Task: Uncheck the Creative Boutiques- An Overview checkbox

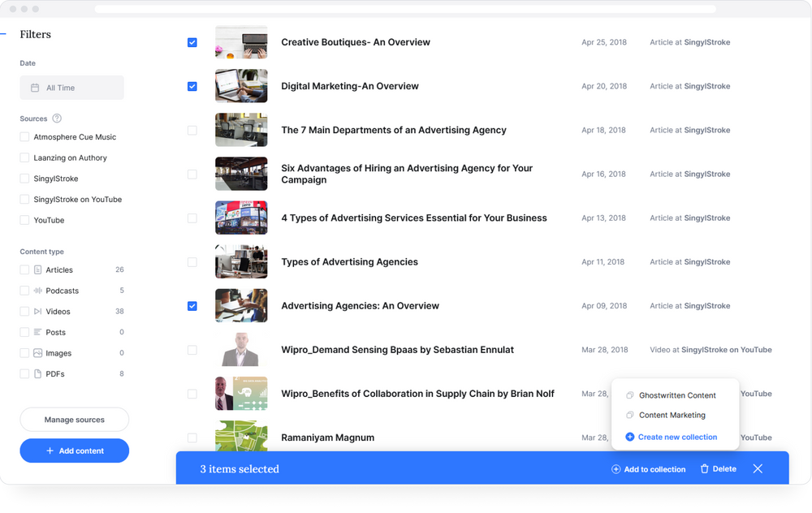Action: pos(192,42)
